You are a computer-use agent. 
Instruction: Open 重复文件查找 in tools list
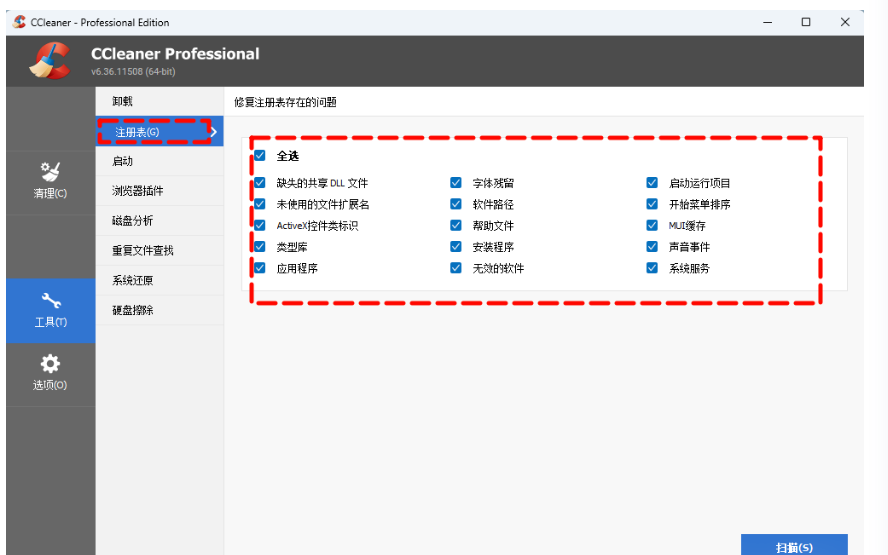[160, 250]
